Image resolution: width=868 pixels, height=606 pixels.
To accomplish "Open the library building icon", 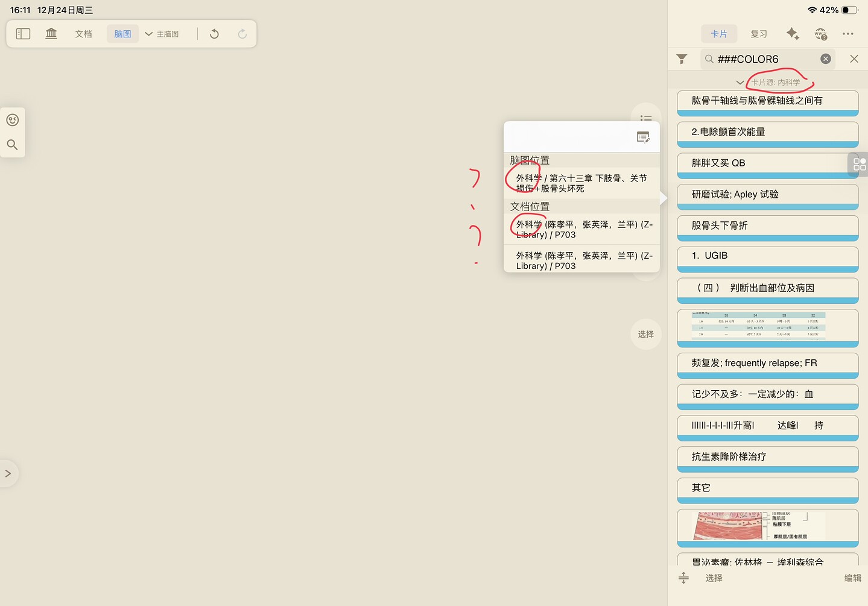I will [x=51, y=34].
